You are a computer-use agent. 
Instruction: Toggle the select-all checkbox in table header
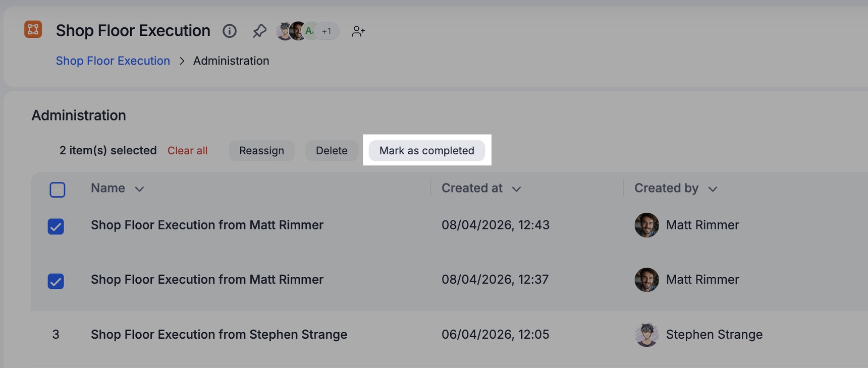(58, 190)
